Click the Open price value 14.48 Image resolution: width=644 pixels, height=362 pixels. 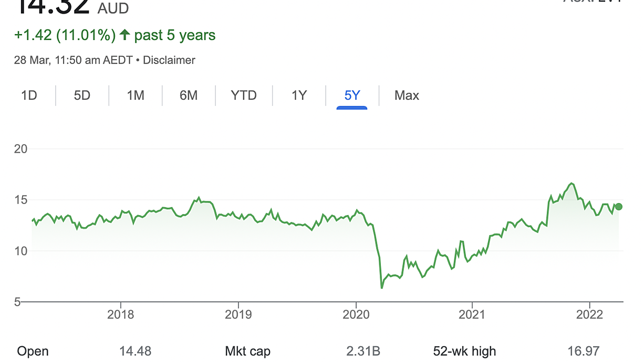(136, 351)
